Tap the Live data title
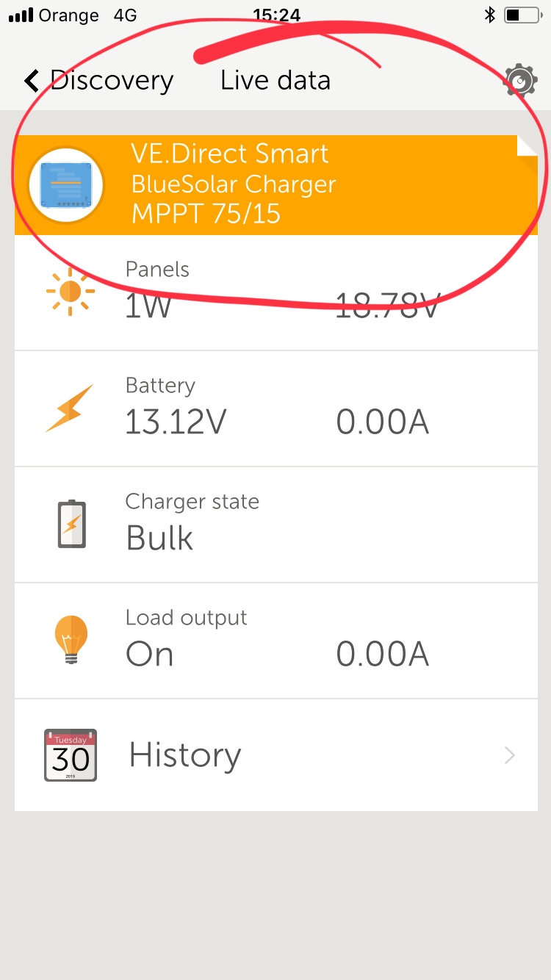This screenshot has height=980, width=551. click(x=275, y=81)
